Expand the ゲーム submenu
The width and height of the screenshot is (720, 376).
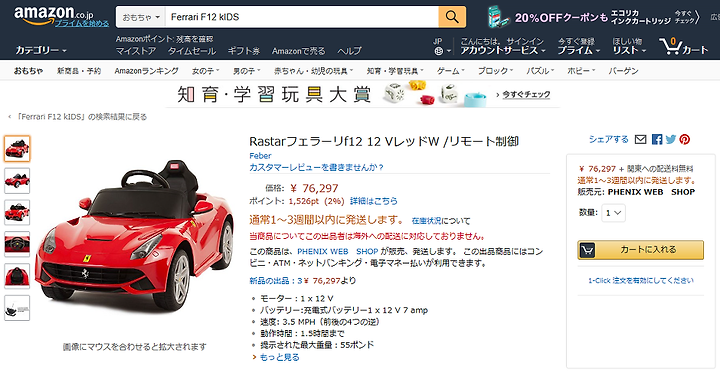click(450, 71)
